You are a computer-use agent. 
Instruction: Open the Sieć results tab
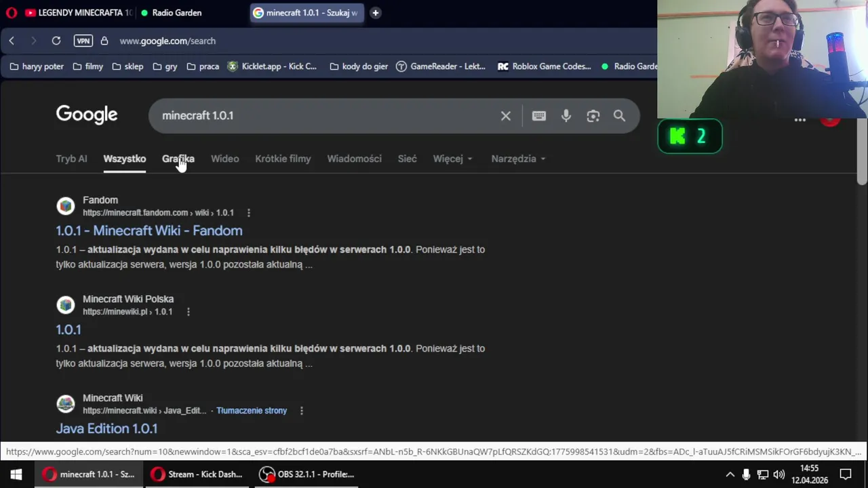click(x=407, y=159)
